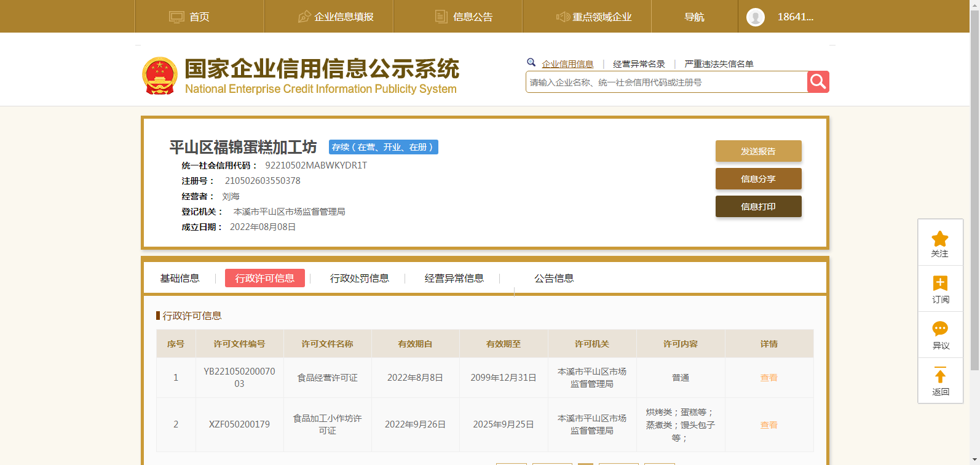Click the credit code 92210502MABWKYDR1T
The width and height of the screenshot is (980, 465).
pyautogui.click(x=316, y=165)
